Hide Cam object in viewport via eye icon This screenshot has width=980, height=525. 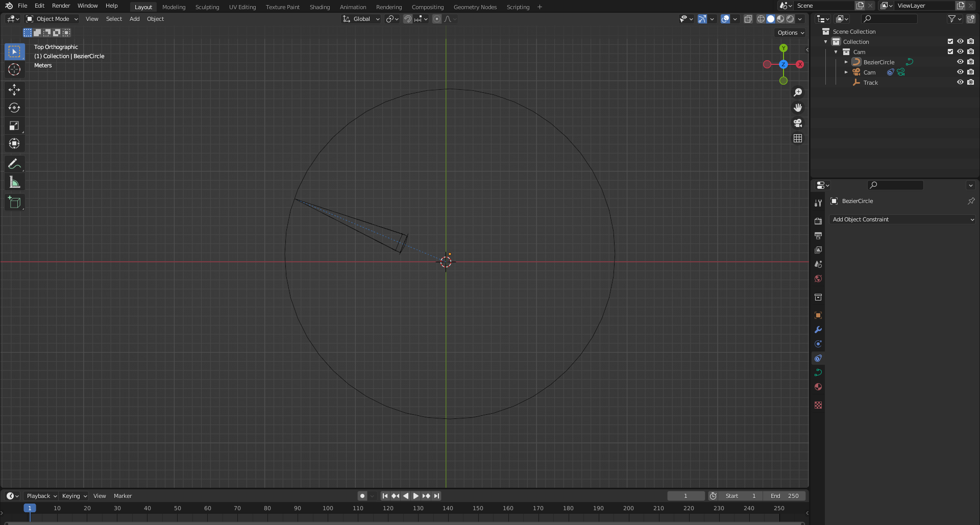pyautogui.click(x=960, y=72)
